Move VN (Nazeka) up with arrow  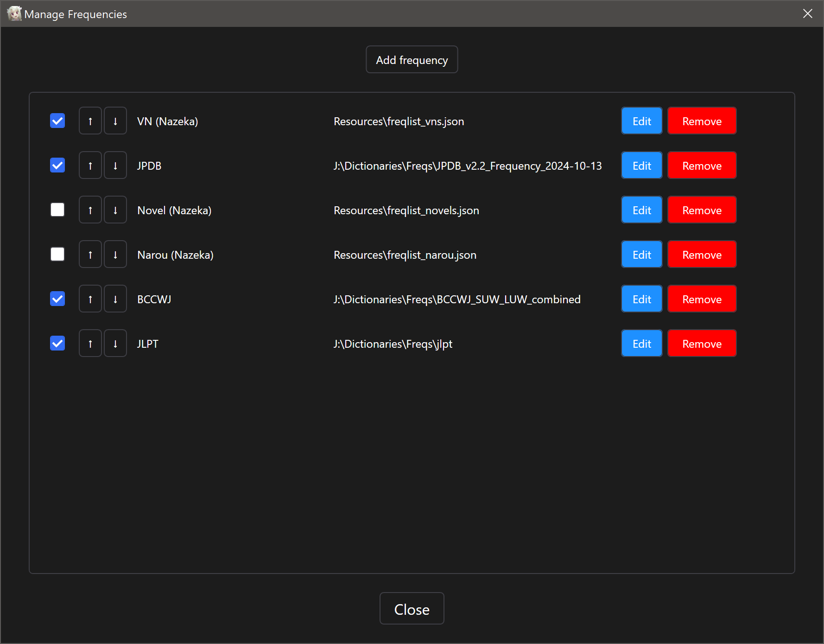click(90, 121)
